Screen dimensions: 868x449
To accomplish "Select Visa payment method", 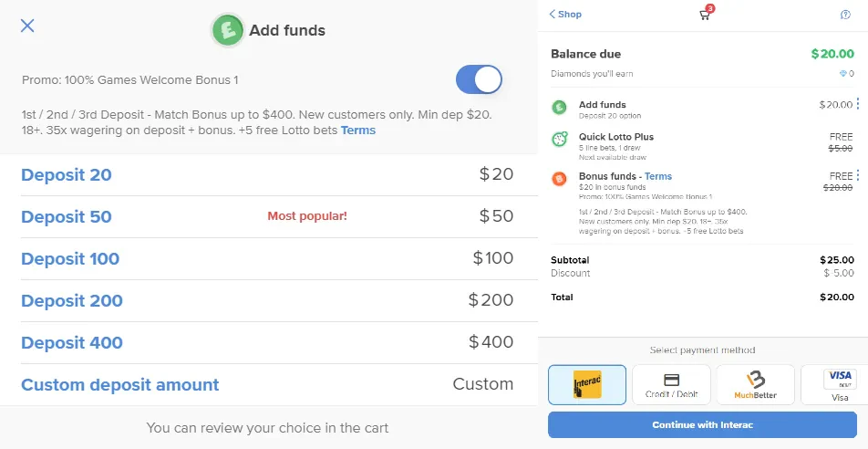I will point(836,385).
